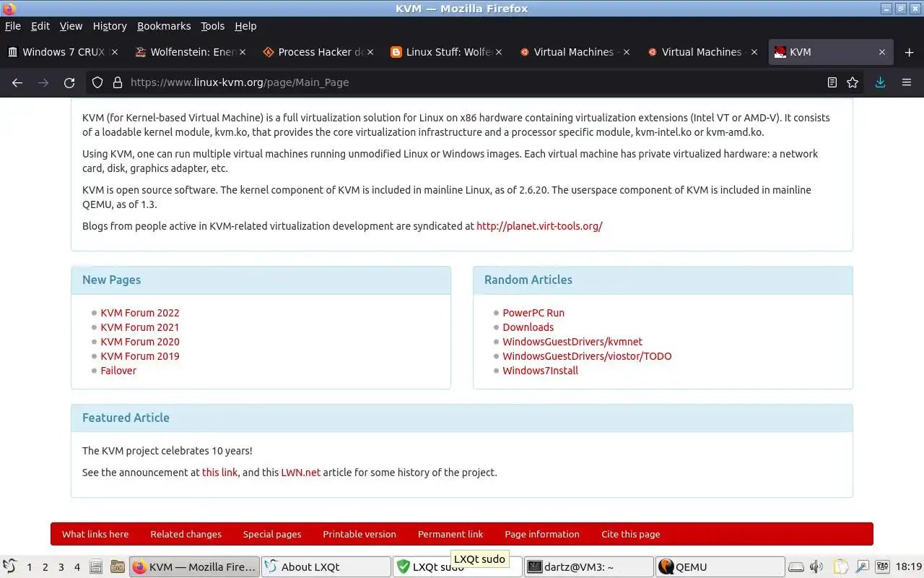Bookmark this page with the star
This screenshot has width=924, height=578.
(x=853, y=82)
